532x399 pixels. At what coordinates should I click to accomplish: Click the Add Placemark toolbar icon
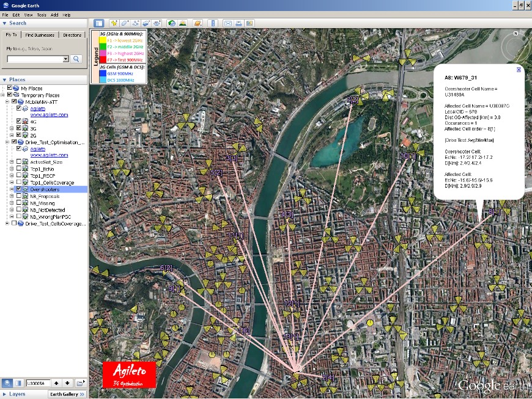(x=114, y=23)
